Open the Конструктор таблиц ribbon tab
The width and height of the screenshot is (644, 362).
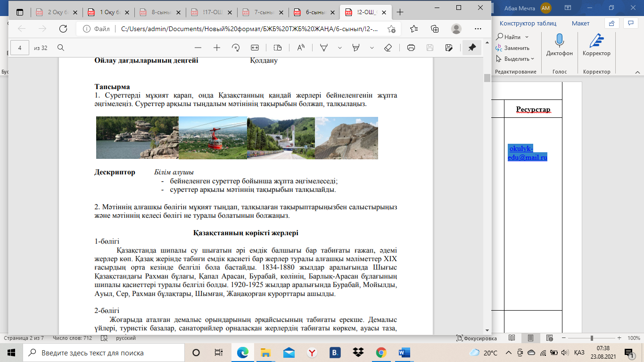(x=528, y=23)
